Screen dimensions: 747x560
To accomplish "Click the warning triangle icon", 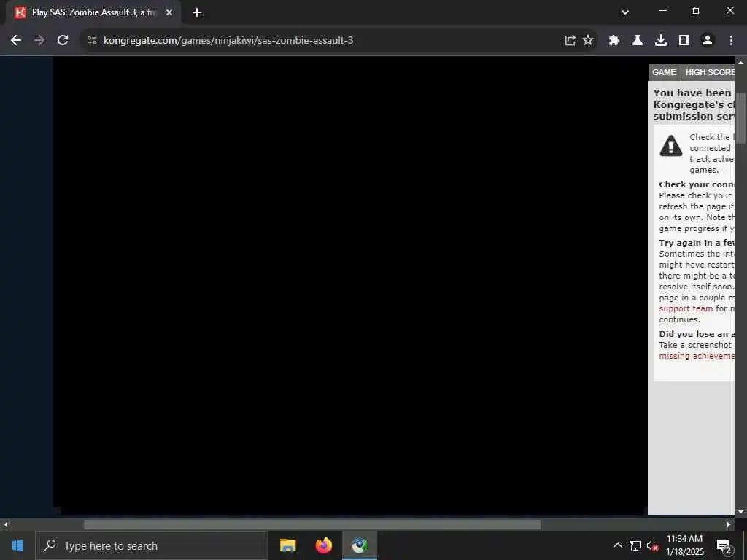I will click(x=671, y=146).
